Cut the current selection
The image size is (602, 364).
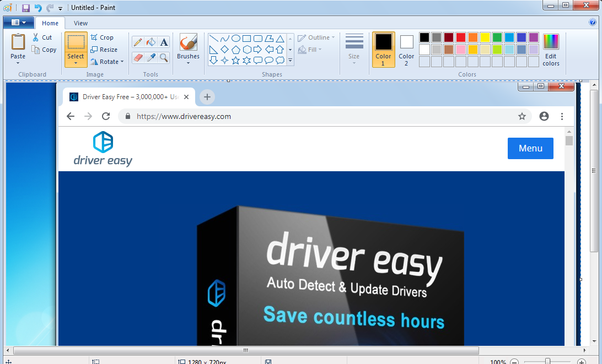(42, 37)
